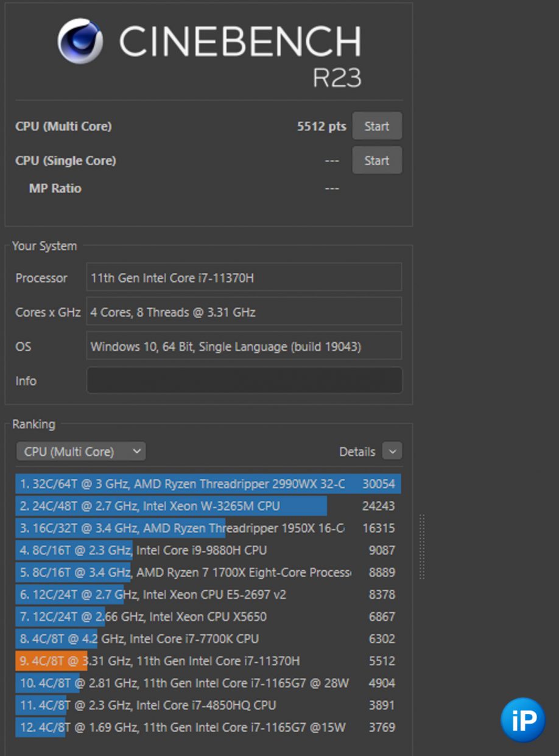Image resolution: width=559 pixels, height=756 pixels.
Task: Select the Threadripper 1950X ranking row
Action: click(207, 528)
